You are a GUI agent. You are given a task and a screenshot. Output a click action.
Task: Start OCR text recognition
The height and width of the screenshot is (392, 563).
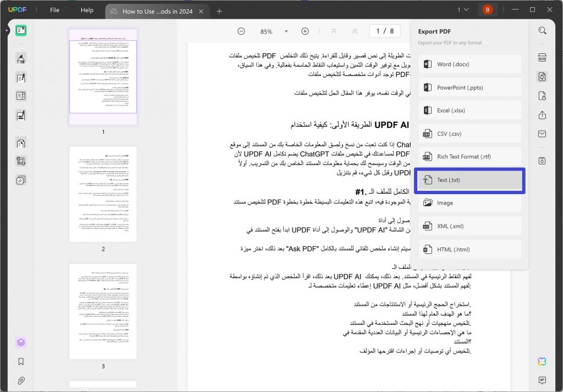(542, 57)
